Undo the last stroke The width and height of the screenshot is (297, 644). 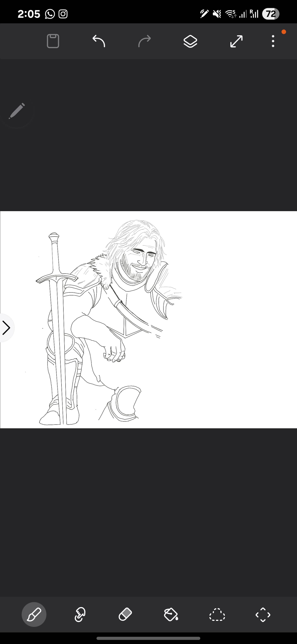pos(99,41)
